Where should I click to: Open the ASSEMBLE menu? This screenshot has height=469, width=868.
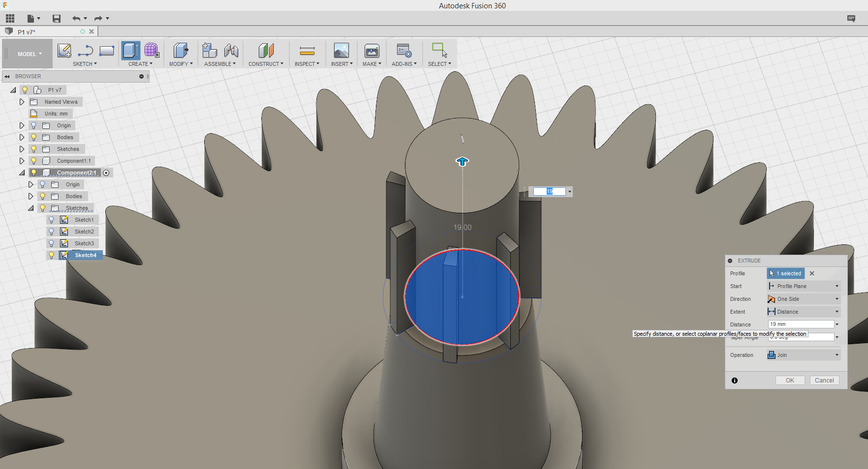pos(220,64)
